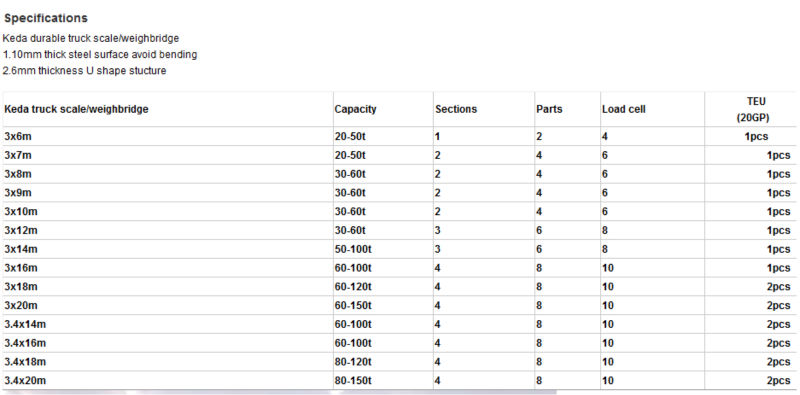Click the "1.10mm thick steel surface avoid bending" line
This screenshot has height=395, width=800.
(100, 54)
